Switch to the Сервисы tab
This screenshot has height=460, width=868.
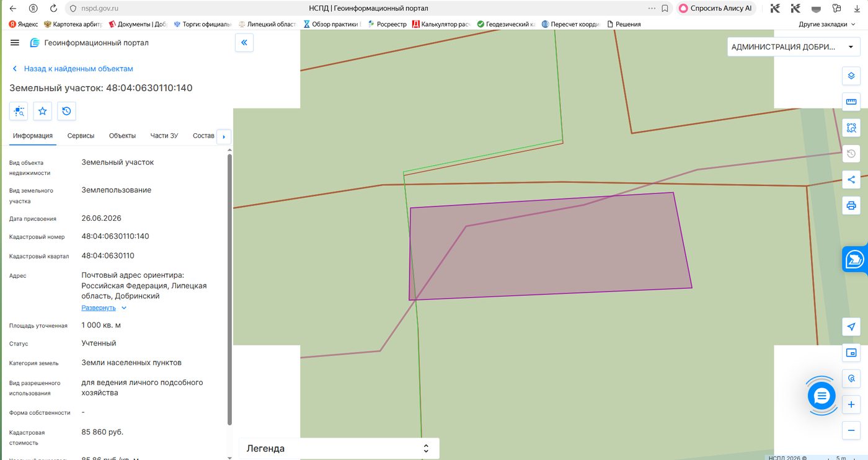pos(81,136)
